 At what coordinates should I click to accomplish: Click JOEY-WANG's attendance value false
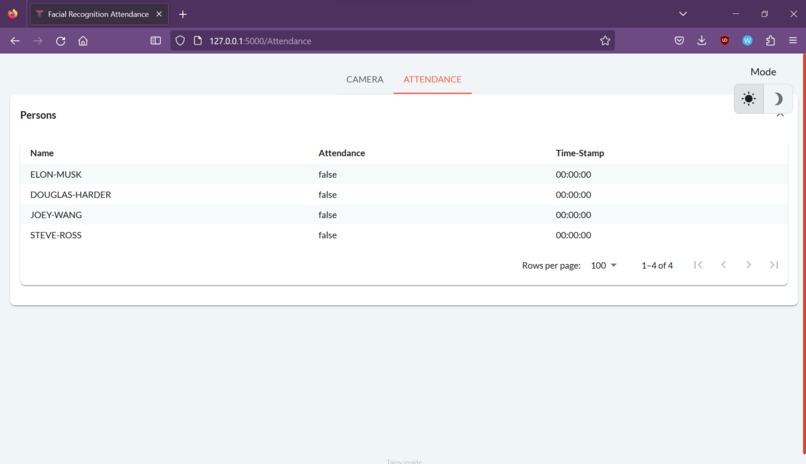tap(327, 215)
